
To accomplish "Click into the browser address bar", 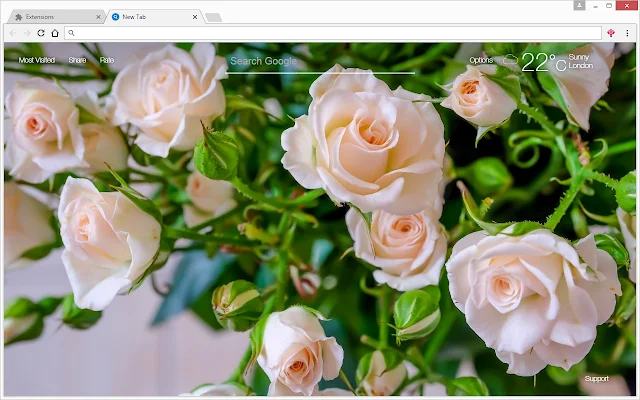I will [333, 33].
